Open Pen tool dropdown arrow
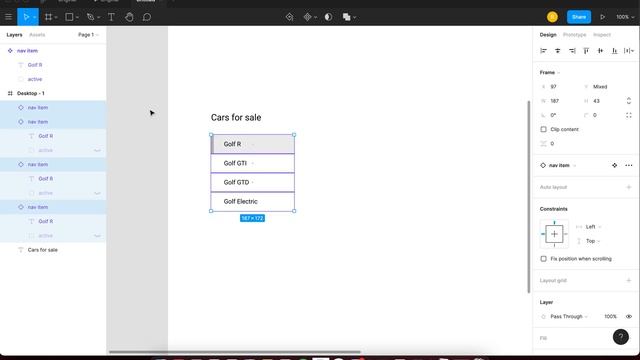 tap(98, 17)
